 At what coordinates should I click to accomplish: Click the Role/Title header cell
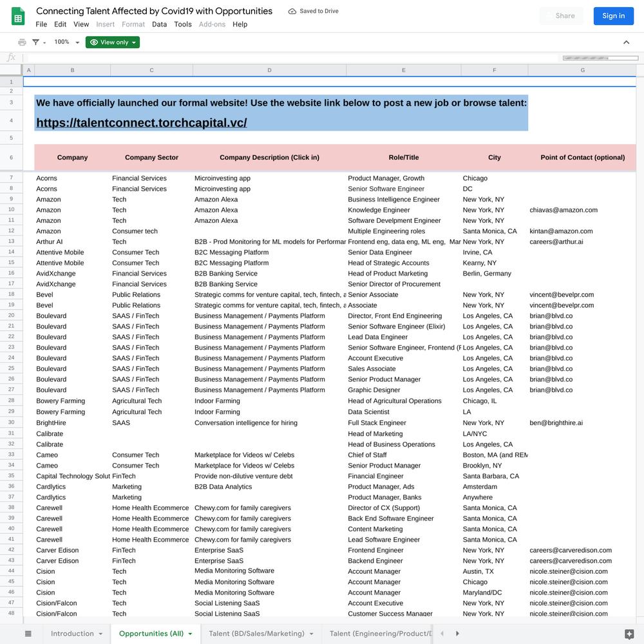coord(404,157)
